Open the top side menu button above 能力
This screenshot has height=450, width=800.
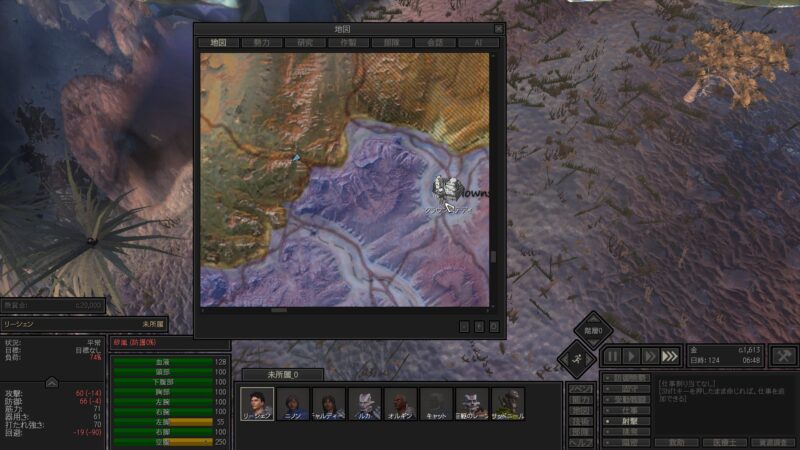[581, 389]
